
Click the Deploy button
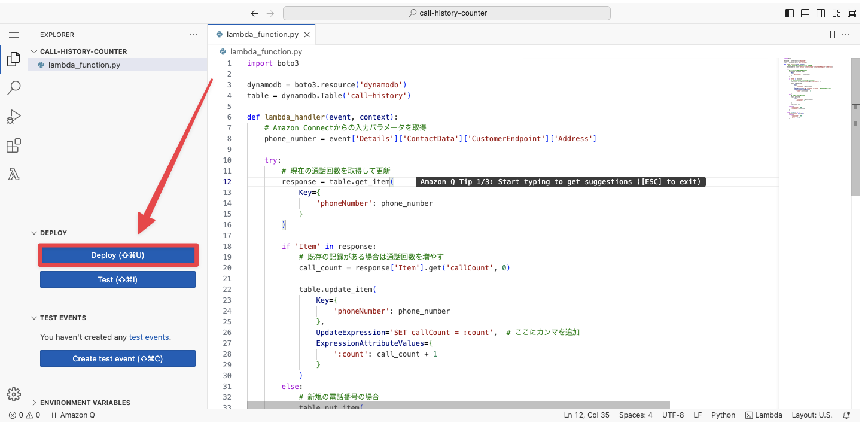point(118,255)
